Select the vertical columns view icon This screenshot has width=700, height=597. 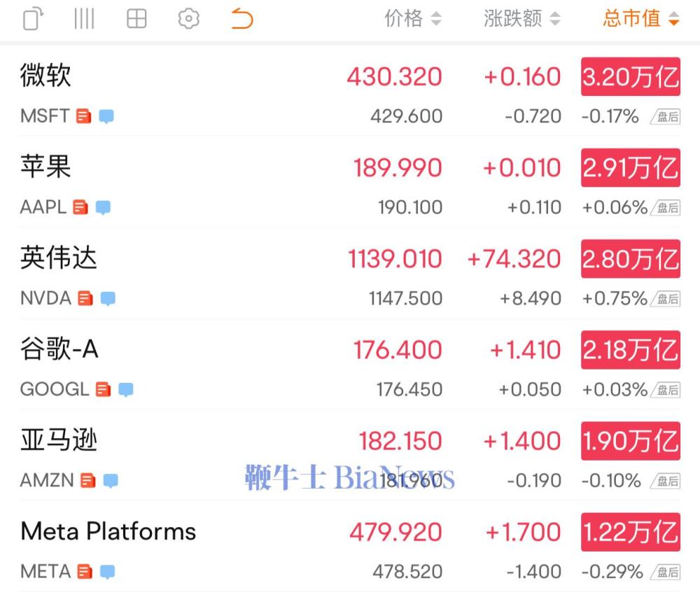(x=84, y=19)
